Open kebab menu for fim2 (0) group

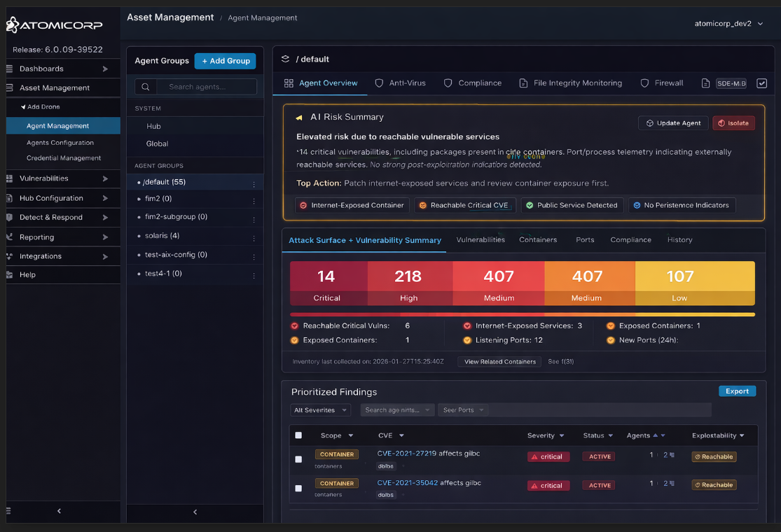coord(254,201)
